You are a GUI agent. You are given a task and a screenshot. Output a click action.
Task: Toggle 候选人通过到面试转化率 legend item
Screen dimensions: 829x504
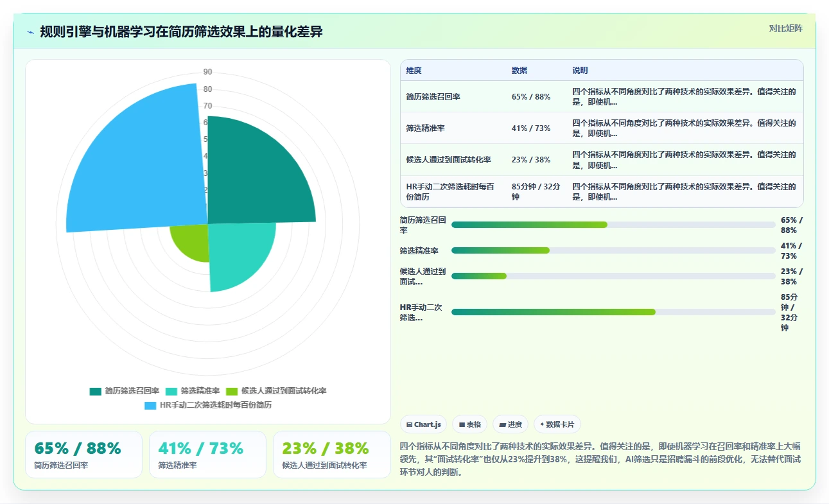click(x=276, y=391)
